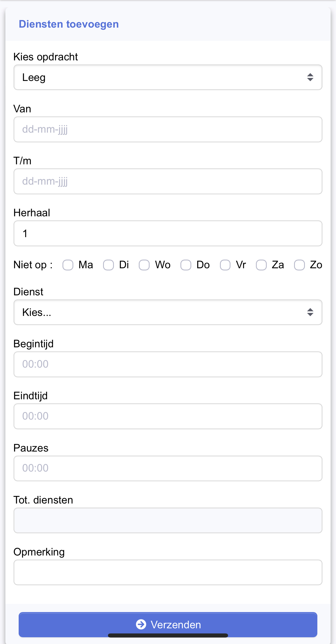This screenshot has width=336, height=644.
Task: Click the Opmerking text field
Action: point(168,573)
